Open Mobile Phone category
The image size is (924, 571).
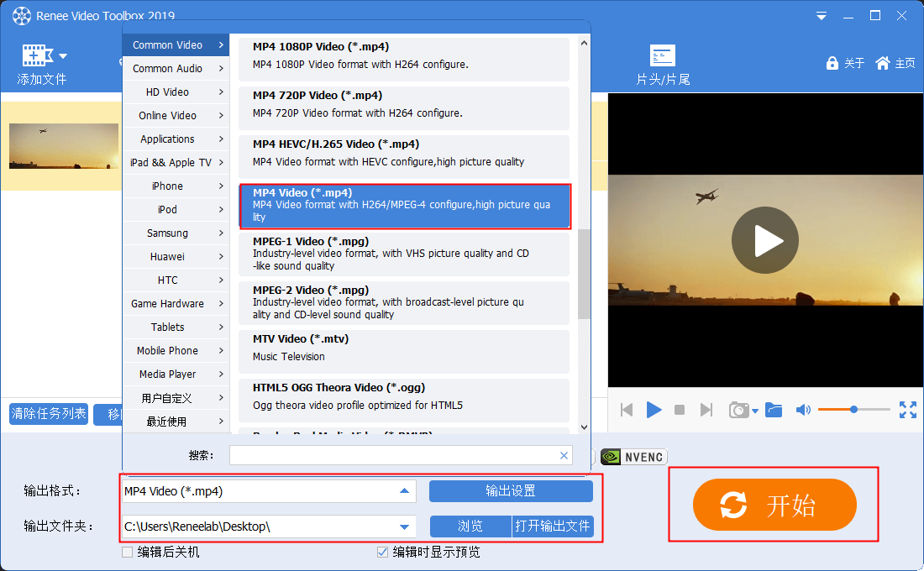(x=176, y=351)
